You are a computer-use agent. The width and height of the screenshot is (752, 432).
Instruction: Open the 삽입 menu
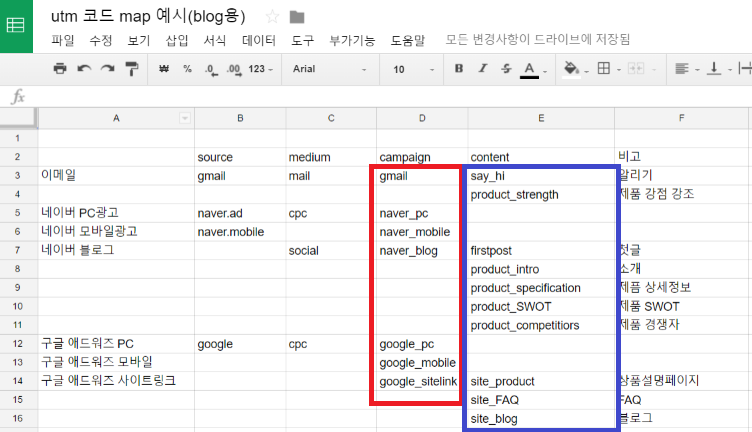[x=177, y=40]
